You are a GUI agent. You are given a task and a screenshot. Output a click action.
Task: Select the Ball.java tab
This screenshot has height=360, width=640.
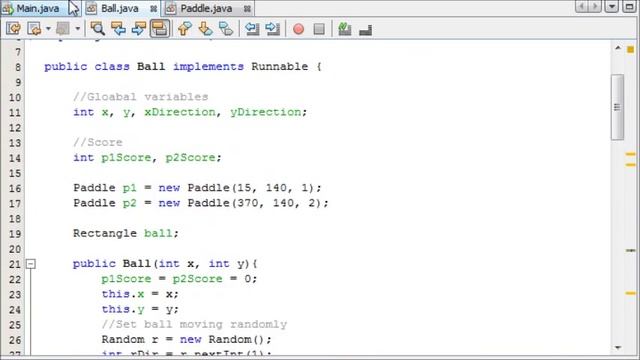coord(119,8)
